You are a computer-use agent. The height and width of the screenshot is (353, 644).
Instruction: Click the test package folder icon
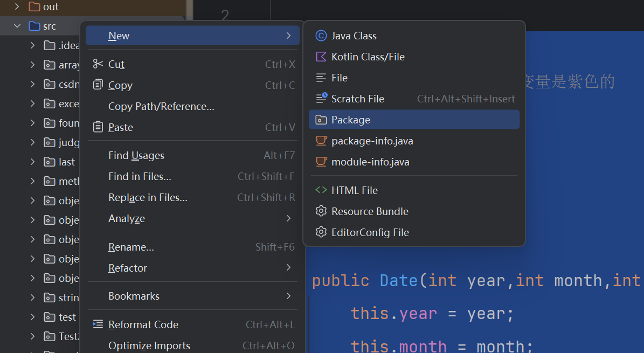[49, 317]
